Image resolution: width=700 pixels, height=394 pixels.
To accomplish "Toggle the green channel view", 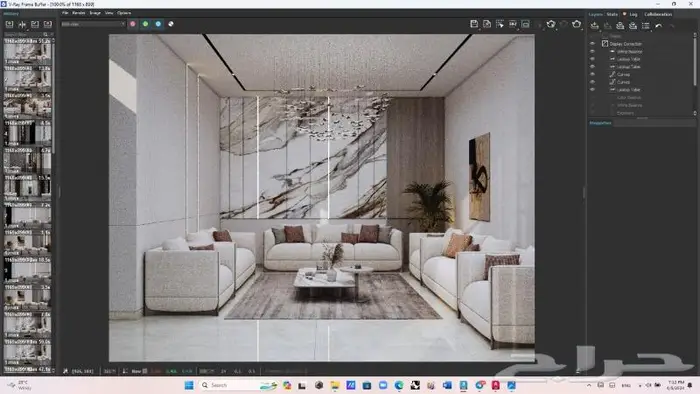I will [x=146, y=24].
